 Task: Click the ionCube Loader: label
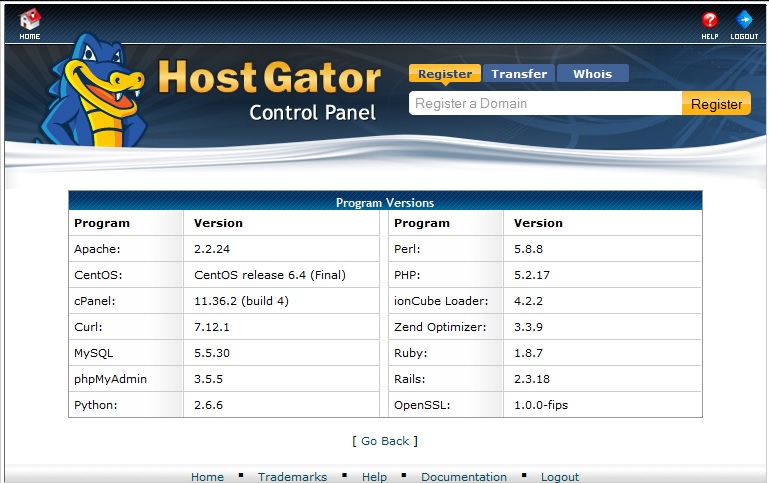coord(441,301)
